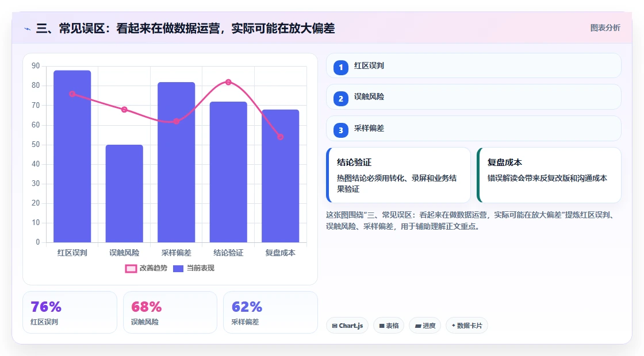644x356 pixels.
Task: Click the text 错误解读会带来反复改版和沟通成本
Action: pyautogui.click(x=547, y=179)
